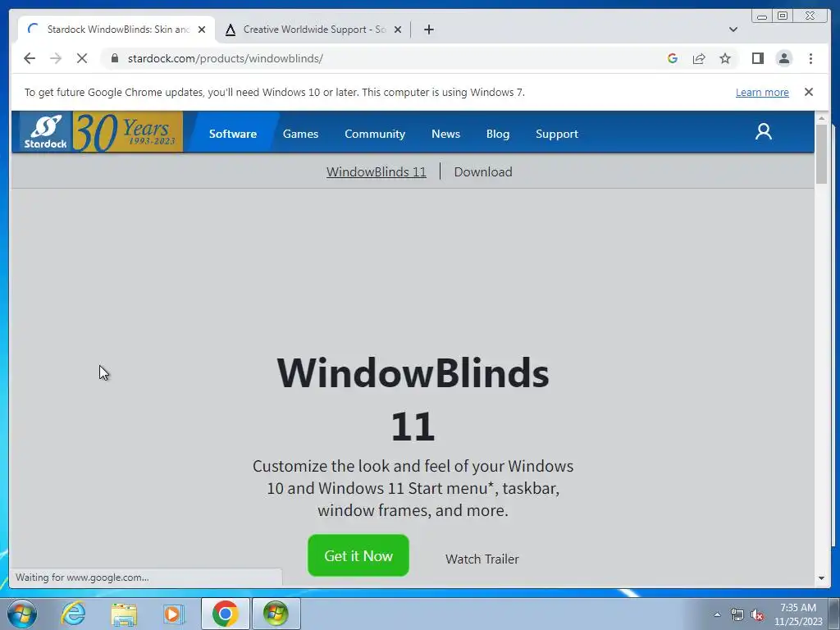
Task: Open Chrome's three-dot menu
Action: pyautogui.click(x=810, y=58)
